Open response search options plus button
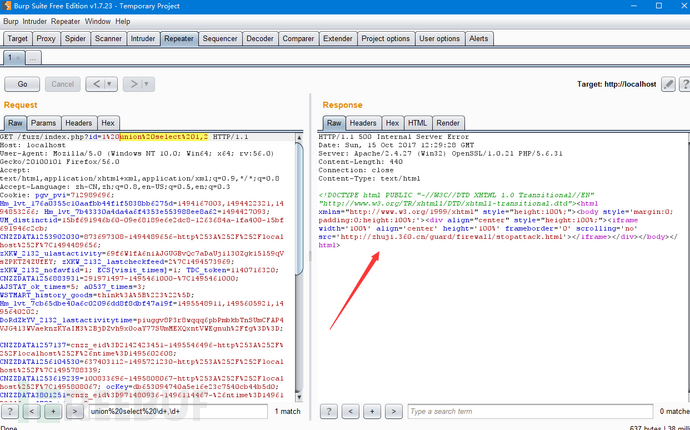 (372, 412)
